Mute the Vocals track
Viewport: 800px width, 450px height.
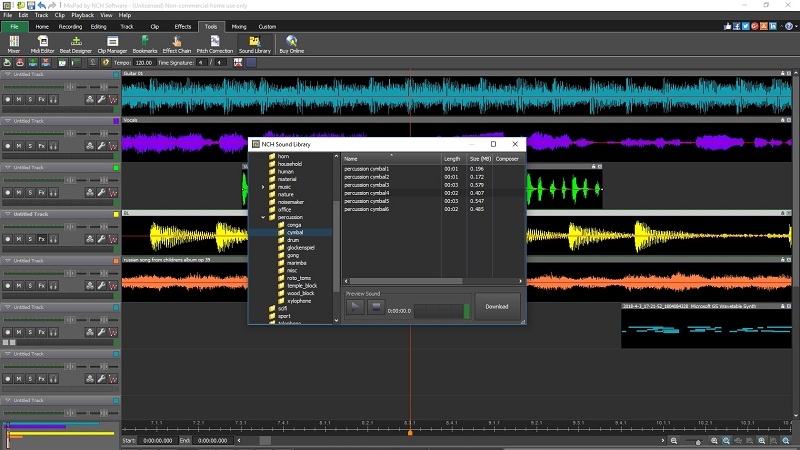click(x=19, y=146)
